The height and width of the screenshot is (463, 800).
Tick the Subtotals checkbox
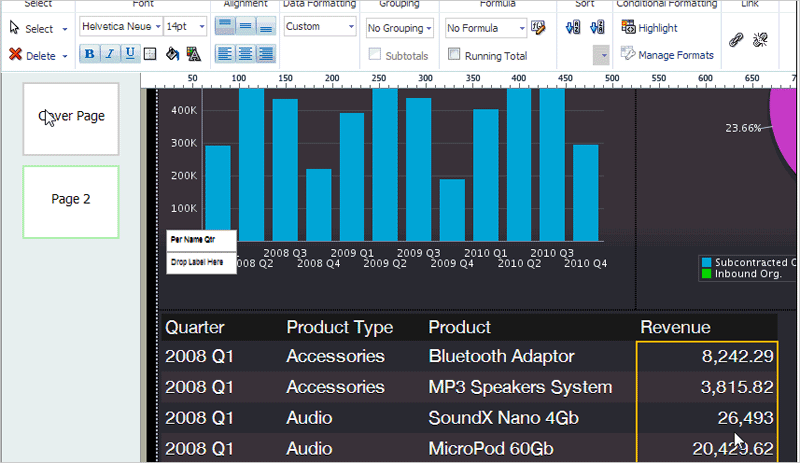point(375,55)
